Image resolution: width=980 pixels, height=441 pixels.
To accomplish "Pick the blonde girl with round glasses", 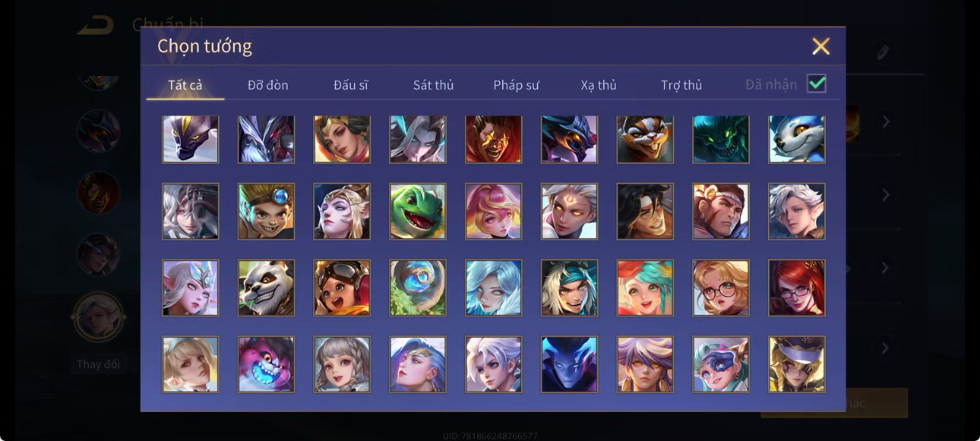I will tap(721, 288).
